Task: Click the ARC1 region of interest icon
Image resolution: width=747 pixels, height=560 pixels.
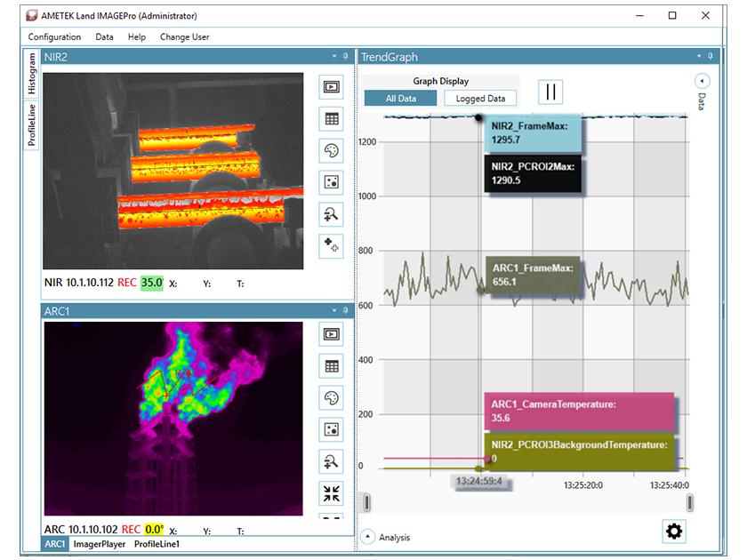Action: pyautogui.click(x=331, y=429)
